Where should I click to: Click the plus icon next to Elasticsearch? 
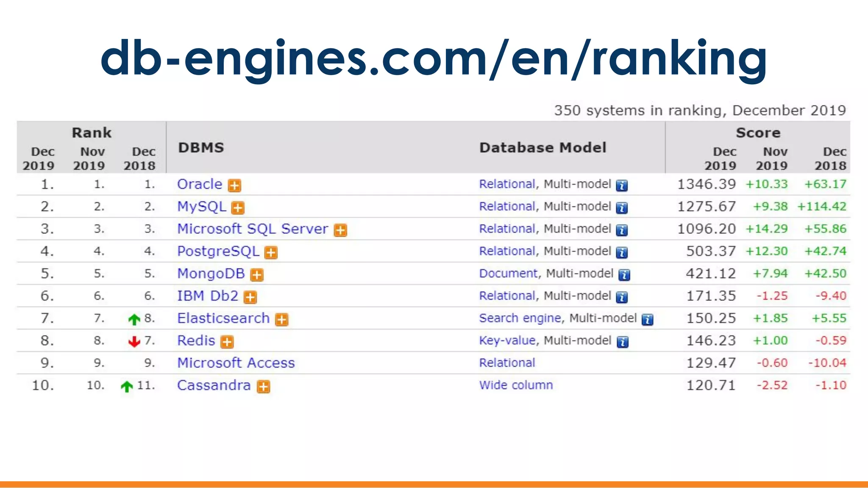click(x=282, y=320)
